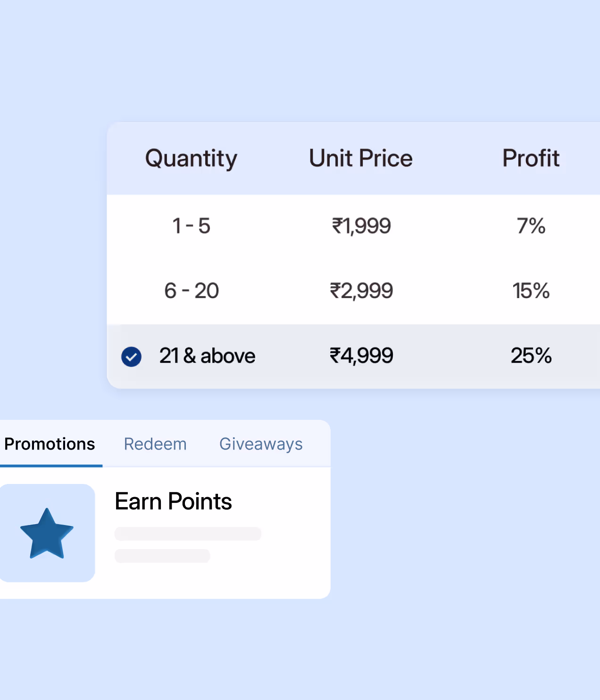Click the first placeholder bar under Earn Points

point(188,534)
